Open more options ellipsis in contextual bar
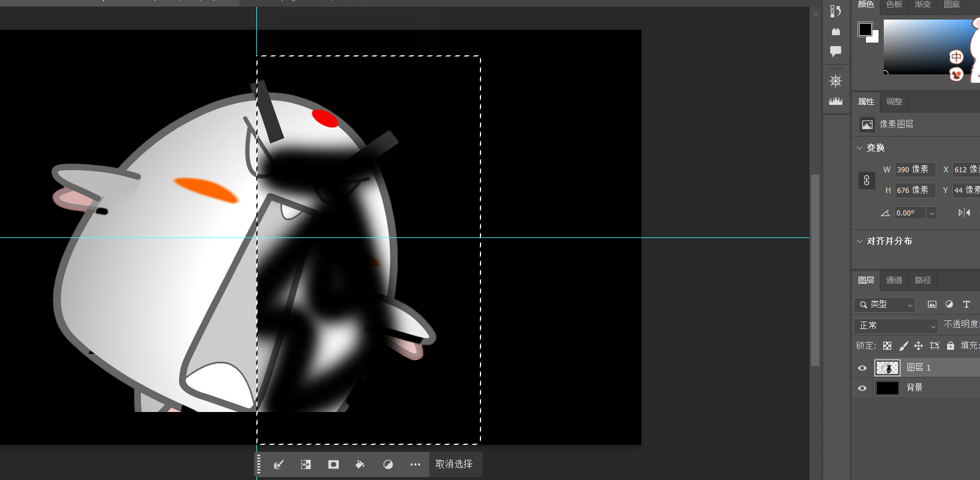The image size is (980, 480). tap(415, 464)
